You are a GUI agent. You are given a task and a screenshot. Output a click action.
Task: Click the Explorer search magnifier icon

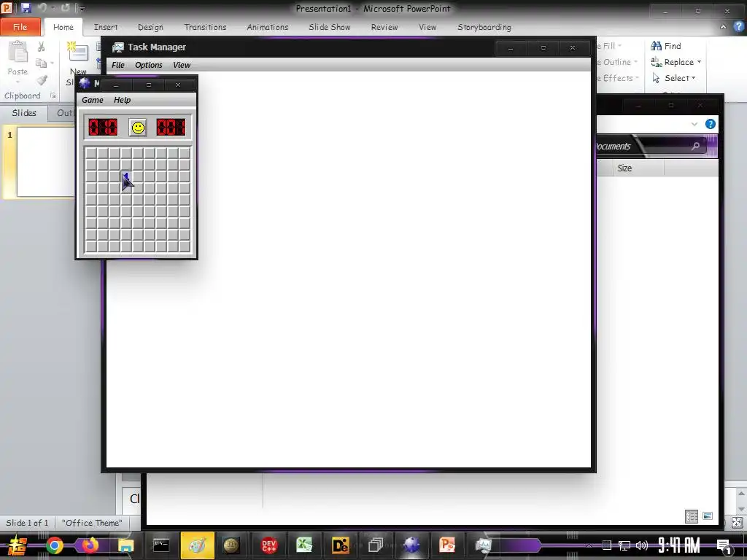point(695,146)
